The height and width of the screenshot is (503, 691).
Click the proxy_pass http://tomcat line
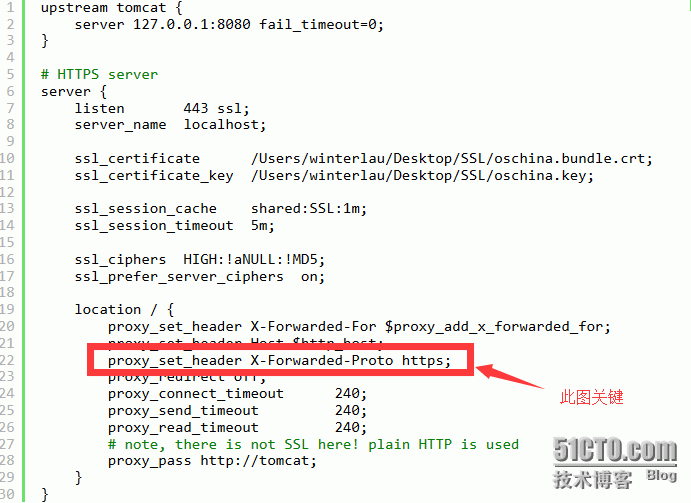tap(212, 461)
